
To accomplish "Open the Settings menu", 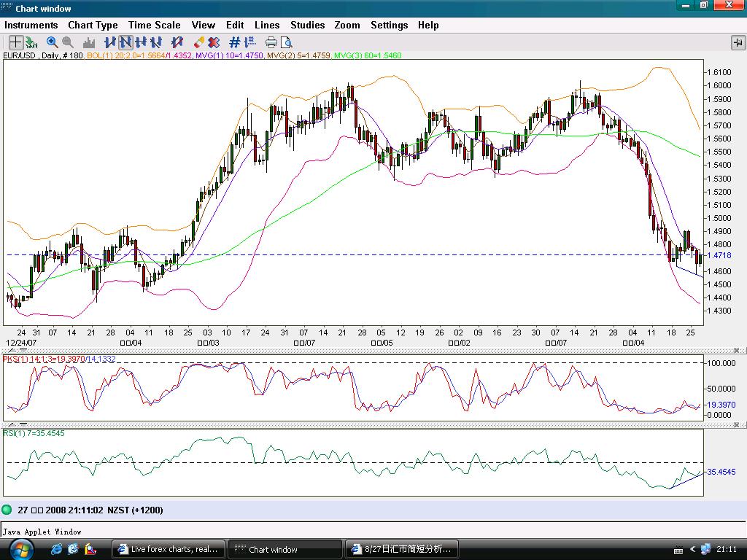I will coord(389,25).
